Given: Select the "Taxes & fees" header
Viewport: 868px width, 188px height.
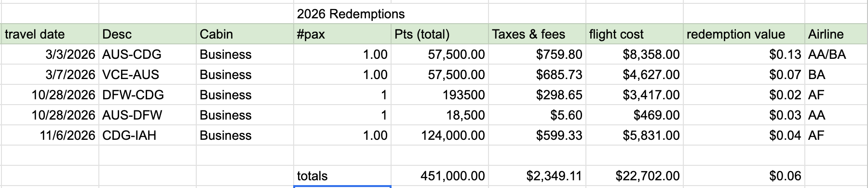Looking at the screenshot, I should point(537,34).
